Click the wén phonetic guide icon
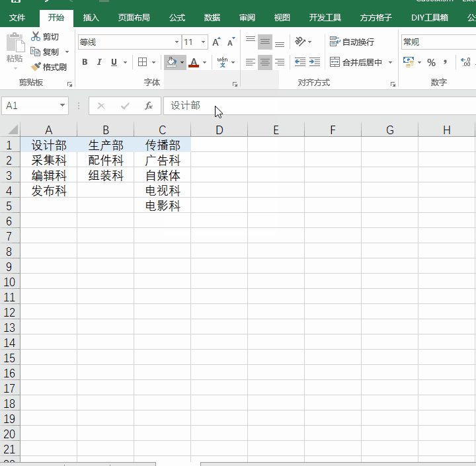 (222, 62)
